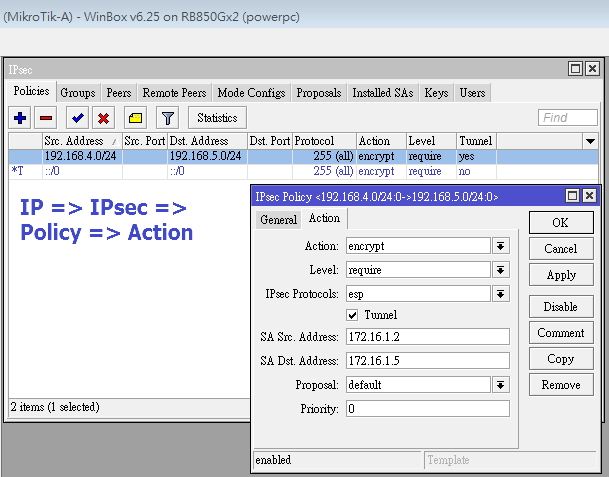Click the Action field showing encrypt
This screenshot has height=477, width=609.
pyautogui.click(x=418, y=246)
